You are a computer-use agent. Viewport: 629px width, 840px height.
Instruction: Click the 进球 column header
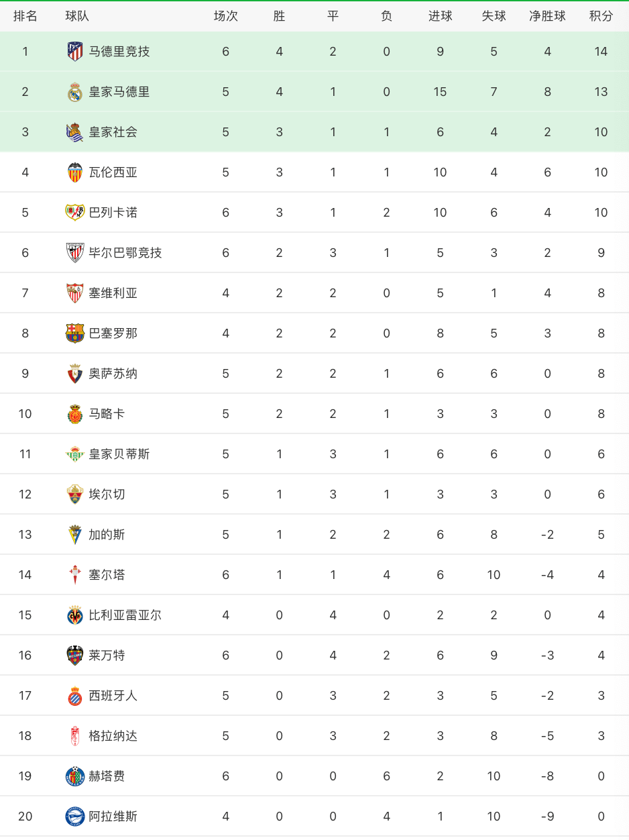coord(440,16)
